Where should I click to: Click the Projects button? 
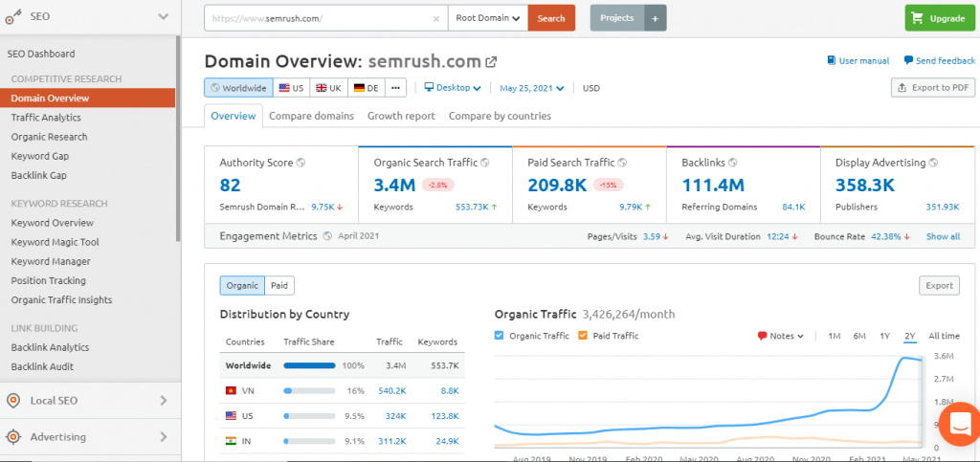point(617,18)
